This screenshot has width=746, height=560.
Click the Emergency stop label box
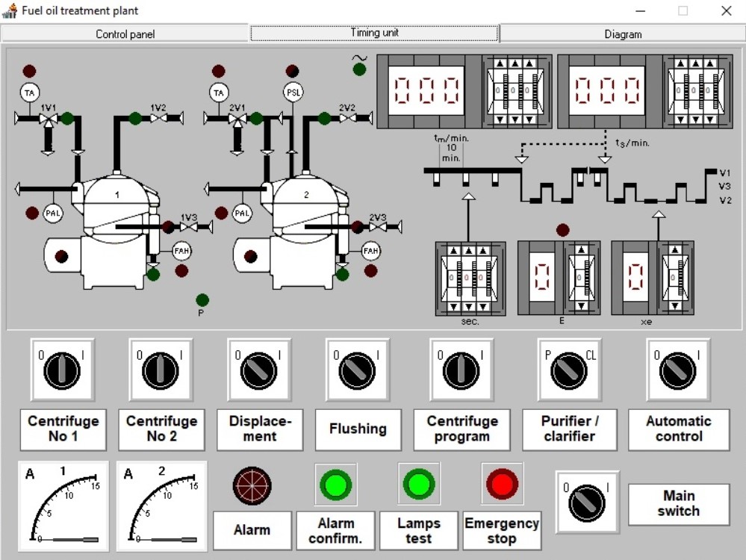pyautogui.click(x=502, y=530)
